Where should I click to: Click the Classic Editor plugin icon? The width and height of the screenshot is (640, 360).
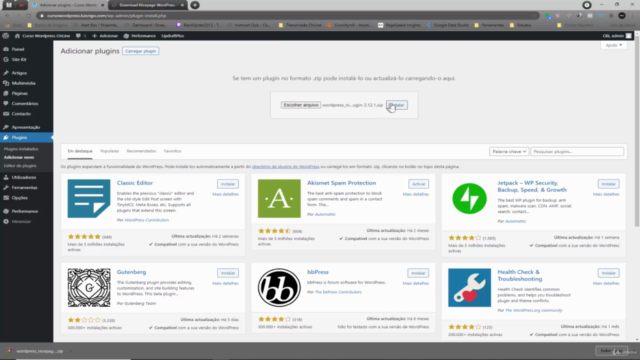pos(89,198)
